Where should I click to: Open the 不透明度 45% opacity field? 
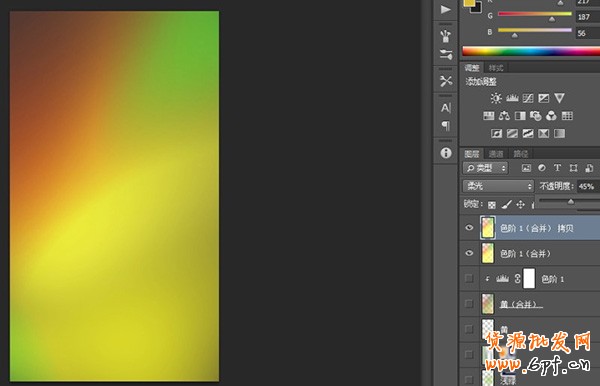point(588,186)
